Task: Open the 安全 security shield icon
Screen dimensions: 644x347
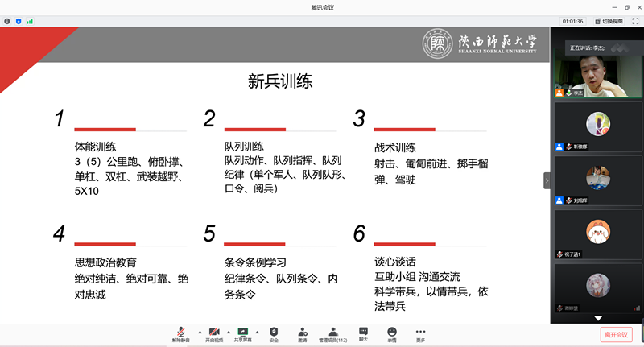Action: pos(274,333)
